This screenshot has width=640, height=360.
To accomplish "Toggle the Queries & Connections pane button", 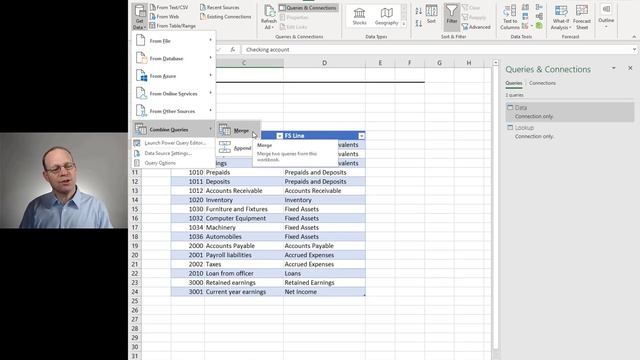I will [308, 8].
